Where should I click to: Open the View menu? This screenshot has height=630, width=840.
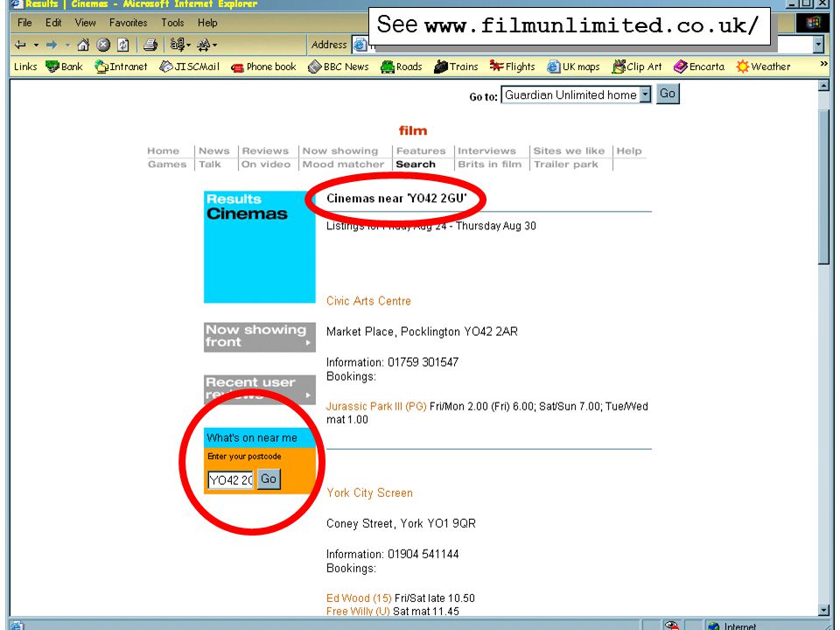(x=85, y=23)
